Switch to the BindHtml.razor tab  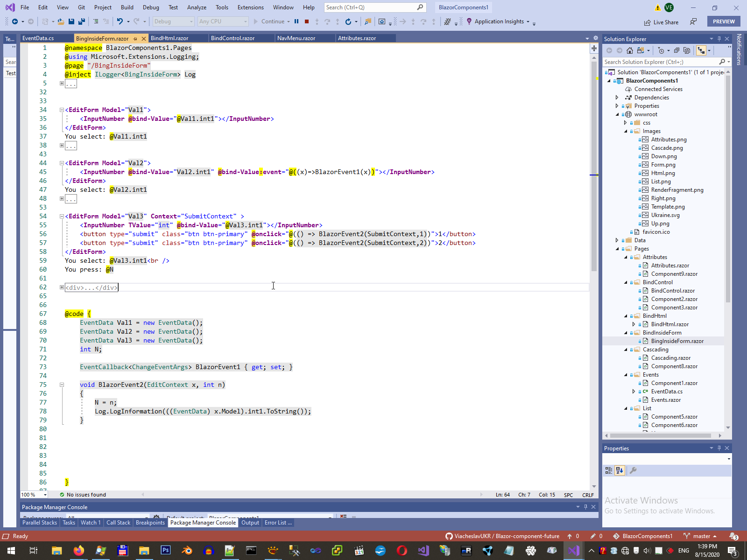point(169,38)
